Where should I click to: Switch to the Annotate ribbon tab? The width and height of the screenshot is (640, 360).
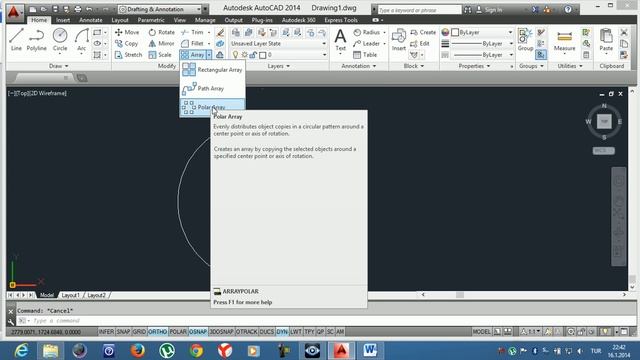click(91, 20)
